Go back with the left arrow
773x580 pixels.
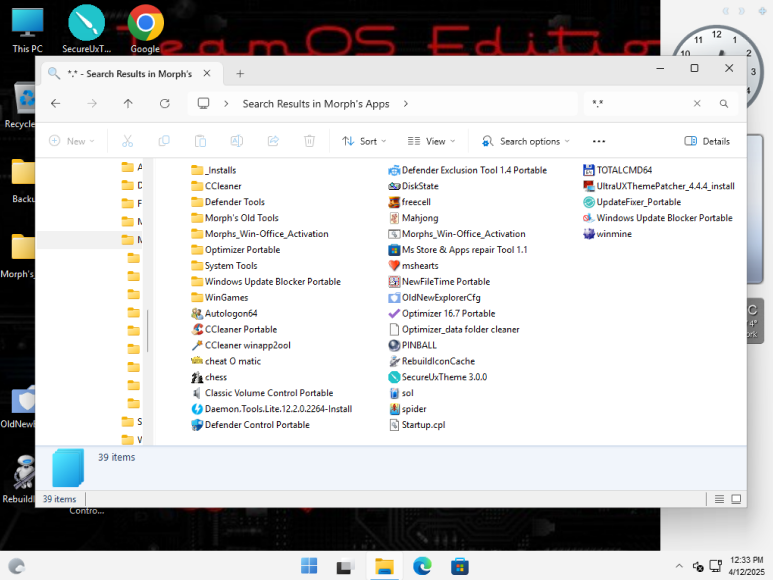coord(56,103)
